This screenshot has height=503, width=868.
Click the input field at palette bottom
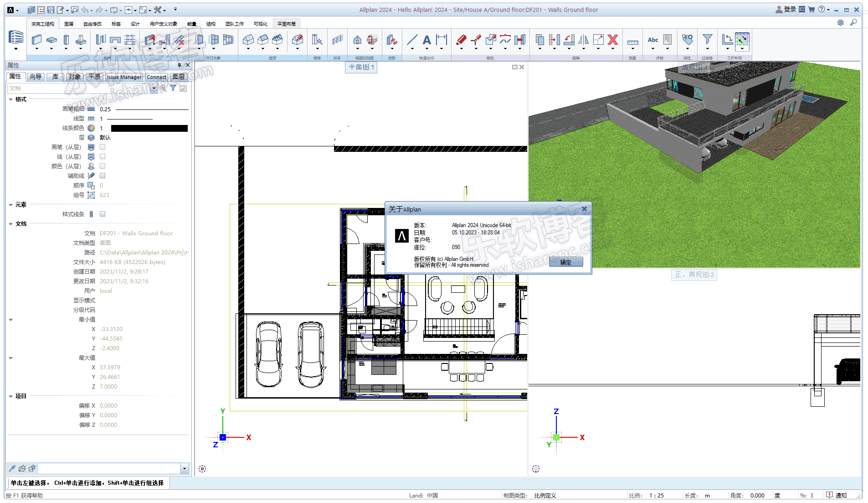click(x=109, y=468)
